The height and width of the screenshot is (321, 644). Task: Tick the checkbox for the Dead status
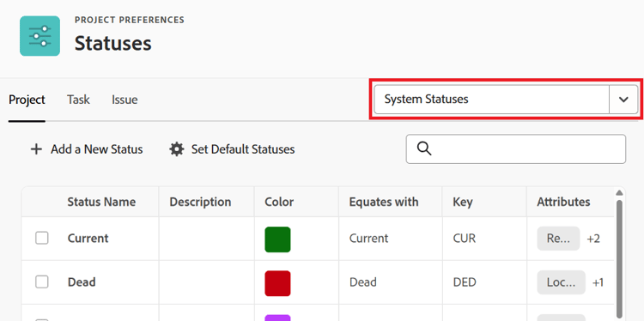pos(42,282)
